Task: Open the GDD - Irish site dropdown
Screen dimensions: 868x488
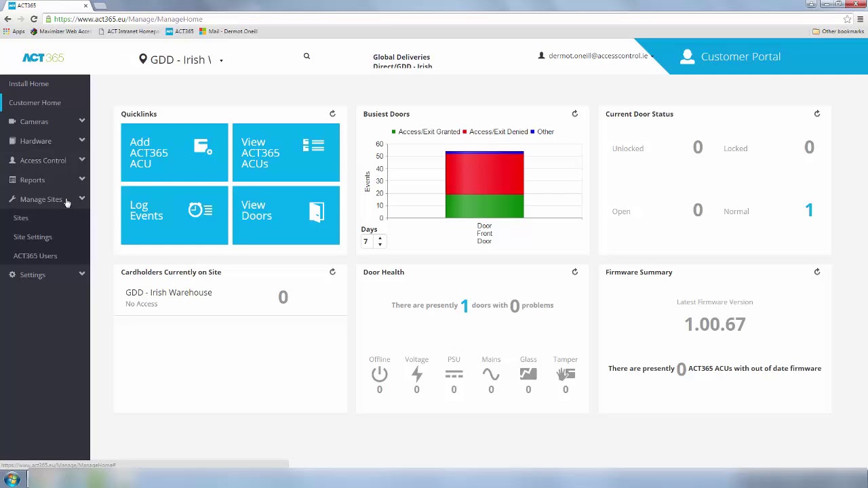Action: 182,60
